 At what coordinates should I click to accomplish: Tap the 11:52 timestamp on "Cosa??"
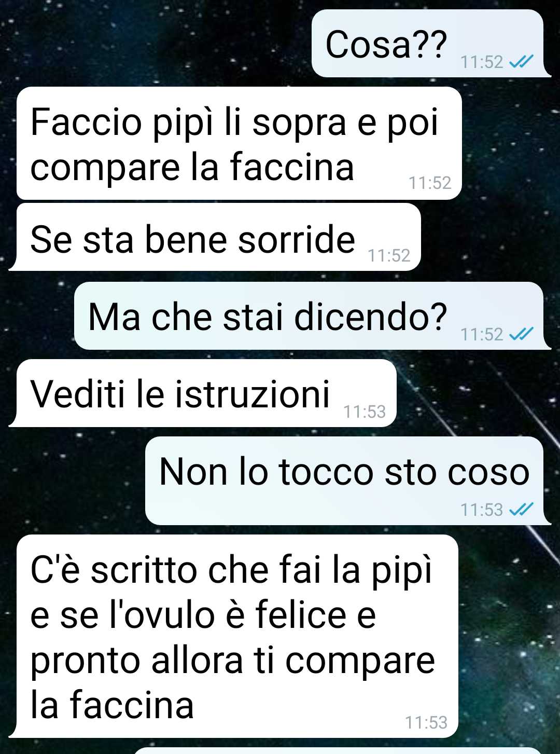(482, 62)
